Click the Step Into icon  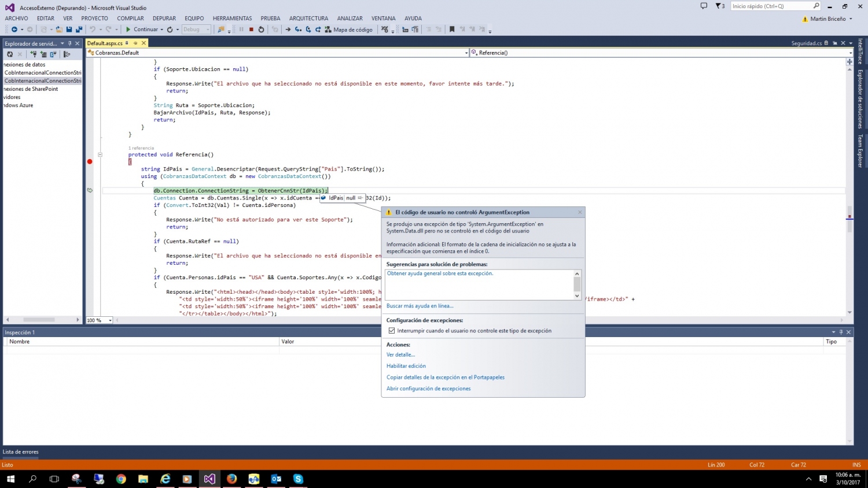pos(298,29)
